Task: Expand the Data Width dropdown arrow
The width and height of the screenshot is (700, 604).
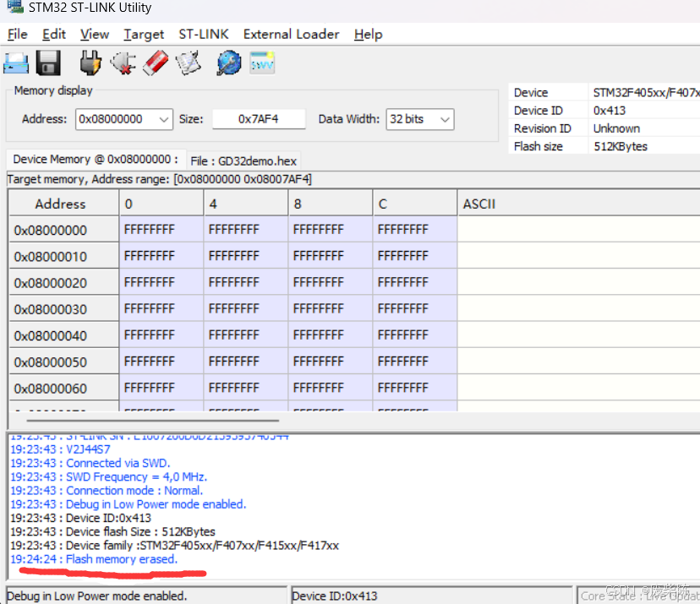Action: coord(445,120)
